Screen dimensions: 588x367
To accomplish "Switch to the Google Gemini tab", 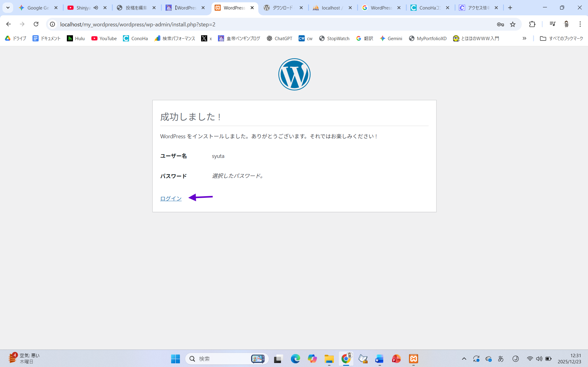I will point(38,8).
